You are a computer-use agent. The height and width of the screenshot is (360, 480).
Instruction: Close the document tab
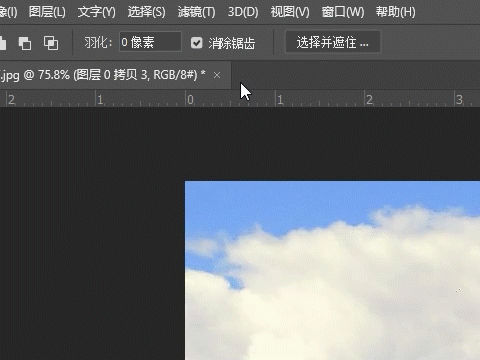tap(217, 75)
